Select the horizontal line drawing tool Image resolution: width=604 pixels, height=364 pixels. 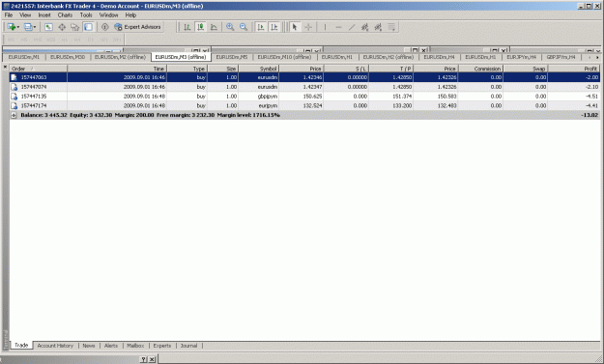coord(338,27)
